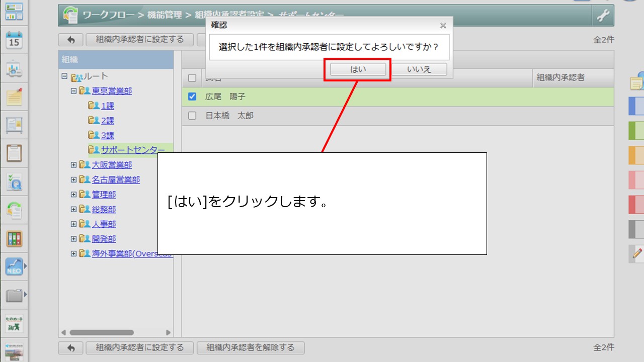This screenshot has height=362, width=644.
Task: Open the 2課 organization link
Action: pos(108,121)
